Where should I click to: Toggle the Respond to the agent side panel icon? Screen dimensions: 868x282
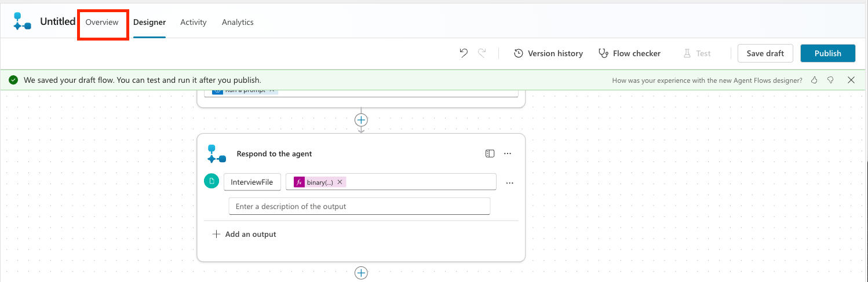point(490,153)
